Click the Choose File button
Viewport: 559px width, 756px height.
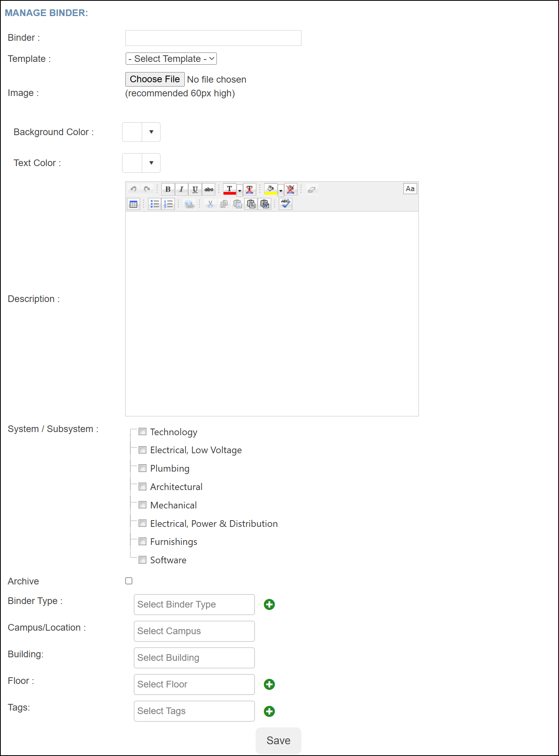click(155, 79)
